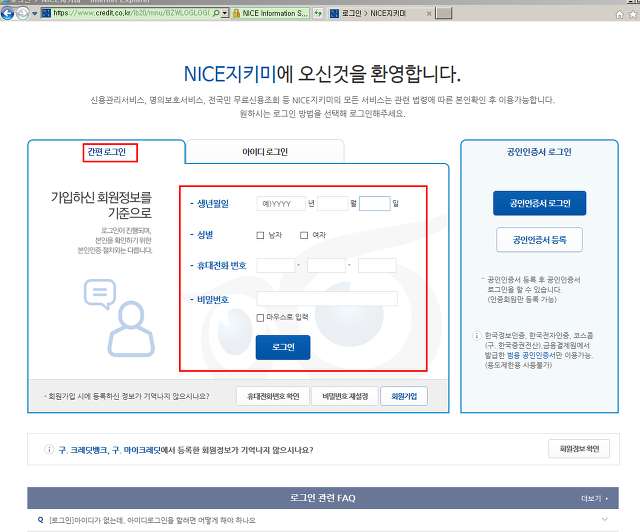Click the last mobile phone number field
640x532 pixels.
point(377,265)
